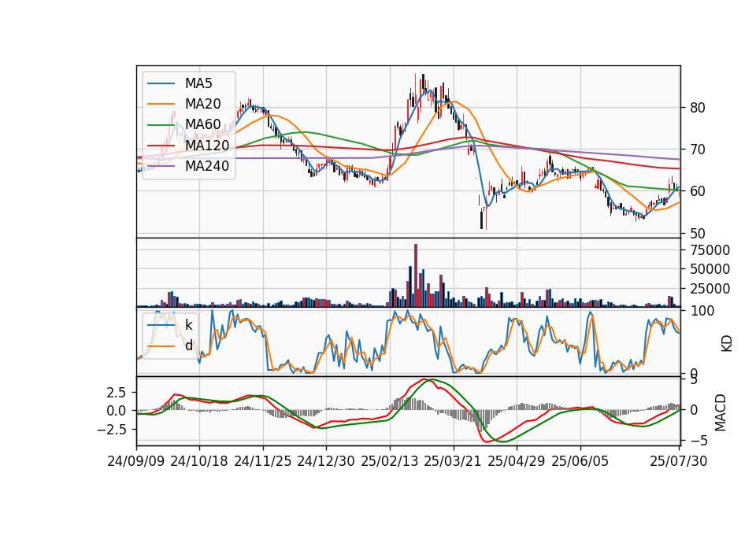Click the 25/07/30 date axis label
The width and height of the screenshot is (756, 543).
678,461
